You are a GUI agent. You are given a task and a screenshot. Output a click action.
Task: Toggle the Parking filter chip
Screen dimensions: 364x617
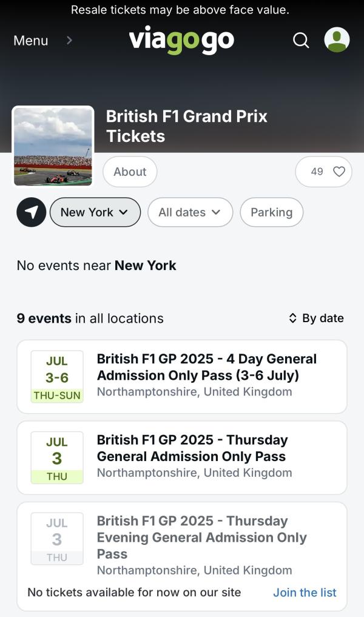tap(272, 212)
